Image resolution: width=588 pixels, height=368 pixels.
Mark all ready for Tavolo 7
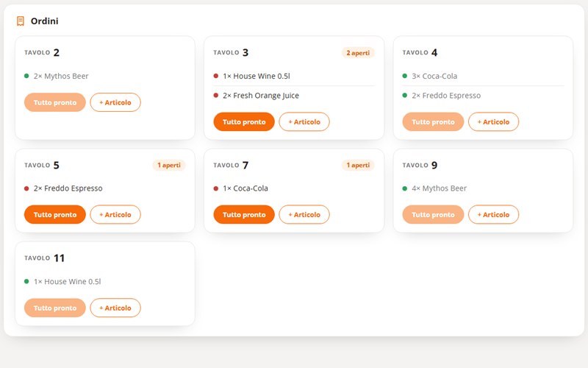click(x=244, y=215)
